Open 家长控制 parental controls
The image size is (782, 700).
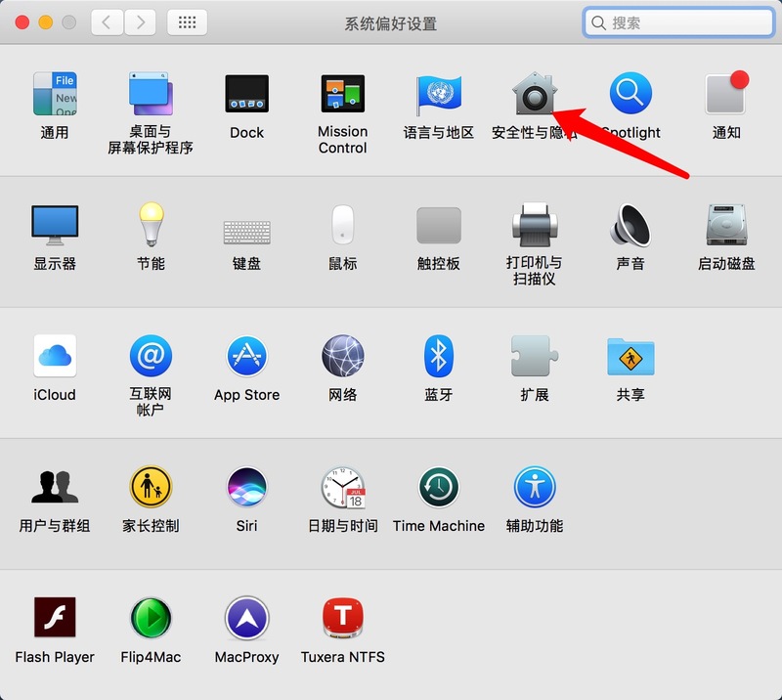[151, 487]
